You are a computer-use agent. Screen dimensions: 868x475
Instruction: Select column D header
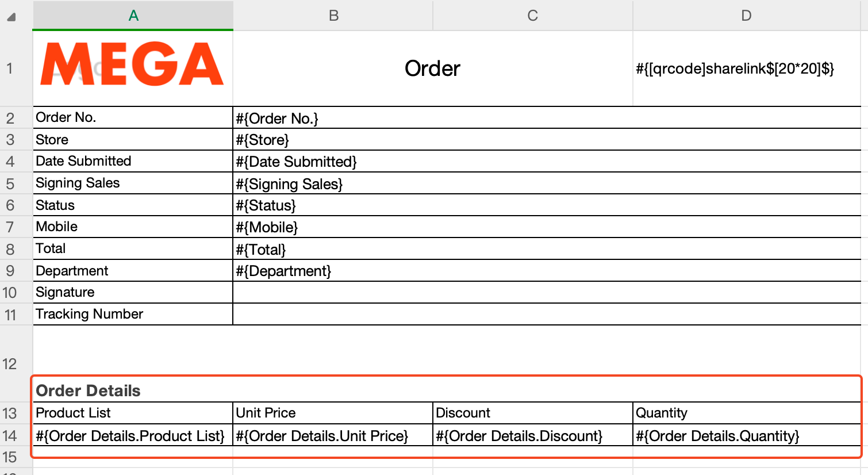(x=746, y=16)
